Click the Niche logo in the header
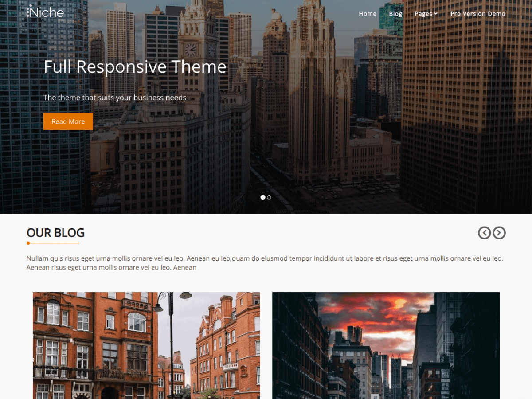Screen dimensions: 532x399 click(46, 12)
